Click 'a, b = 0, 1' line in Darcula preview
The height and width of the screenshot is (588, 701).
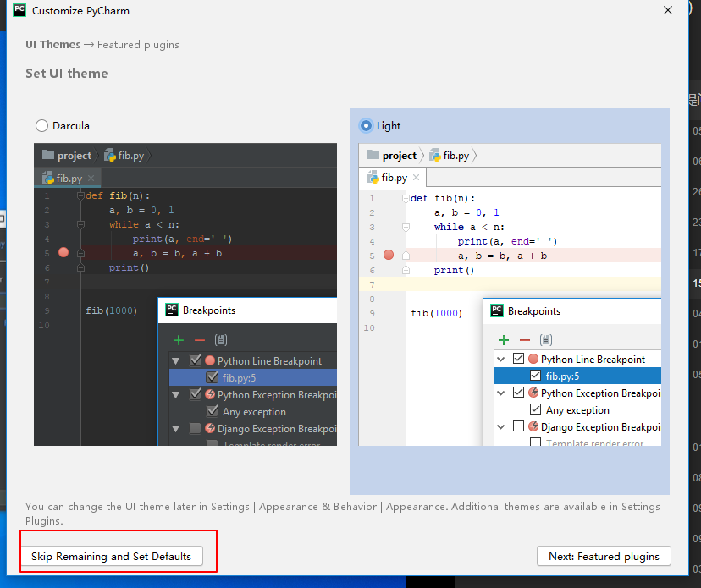[141, 210]
